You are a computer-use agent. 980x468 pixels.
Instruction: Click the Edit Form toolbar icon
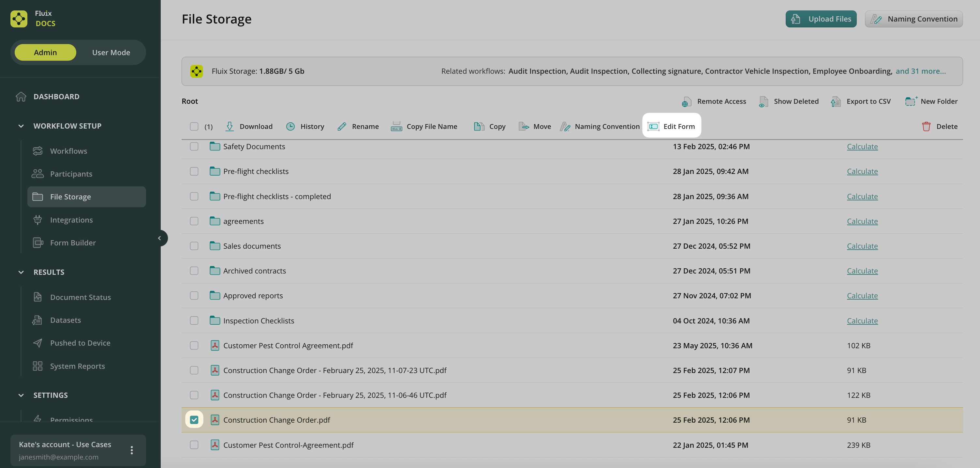click(653, 126)
